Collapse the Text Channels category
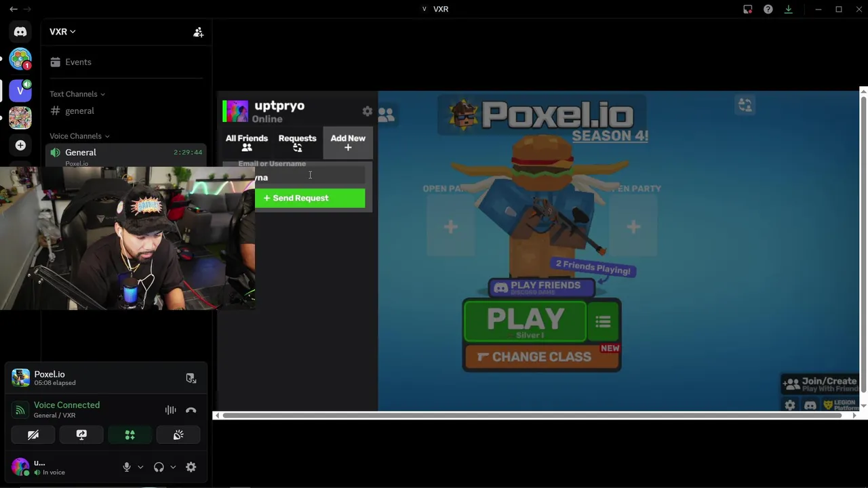 click(x=77, y=94)
